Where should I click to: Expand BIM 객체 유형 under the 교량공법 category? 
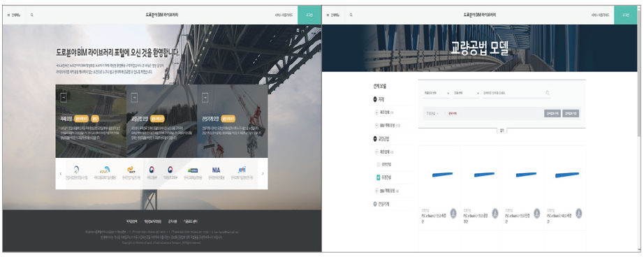[x=376, y=191]
